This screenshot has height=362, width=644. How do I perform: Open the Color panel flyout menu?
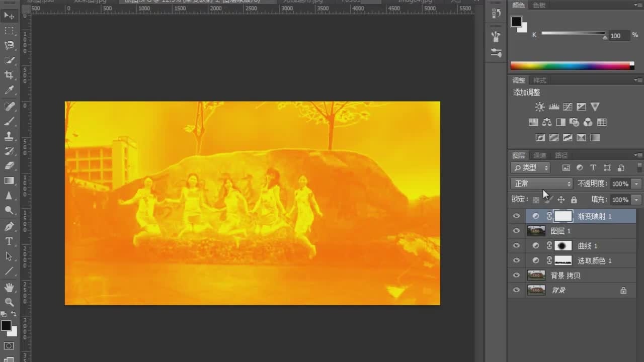click(638, 5)
